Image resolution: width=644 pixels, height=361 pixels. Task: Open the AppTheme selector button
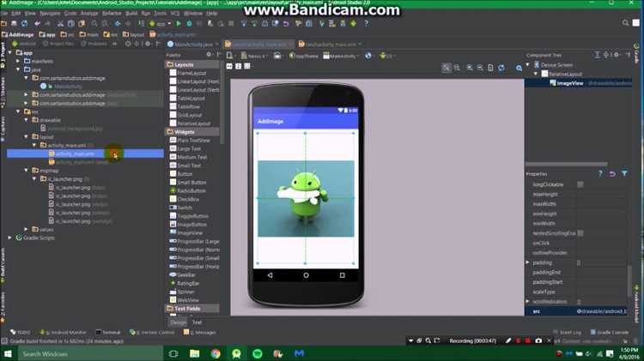[303, 56]
